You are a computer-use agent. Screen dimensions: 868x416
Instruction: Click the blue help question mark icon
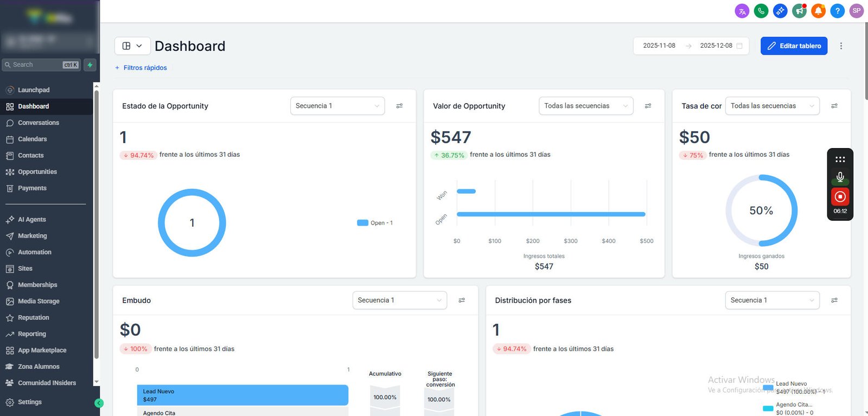point(838,11)
